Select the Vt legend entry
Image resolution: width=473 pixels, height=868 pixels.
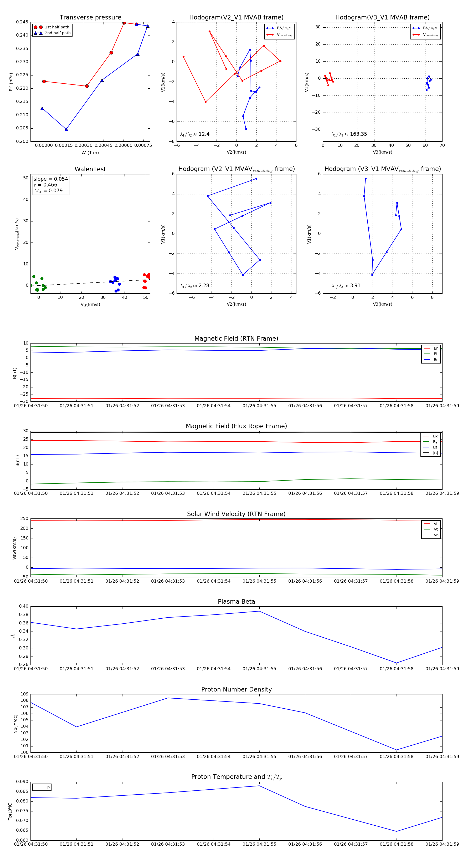(431, 529)
